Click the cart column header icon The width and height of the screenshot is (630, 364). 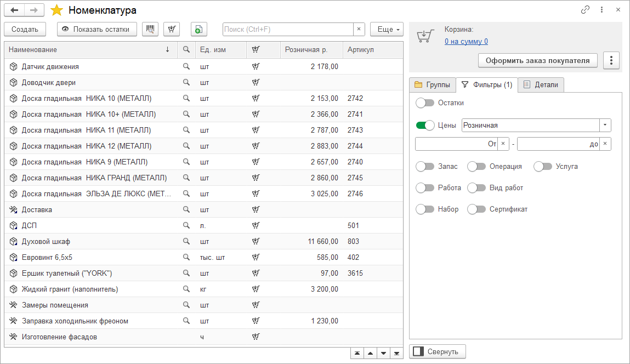[x=256, y=49]
